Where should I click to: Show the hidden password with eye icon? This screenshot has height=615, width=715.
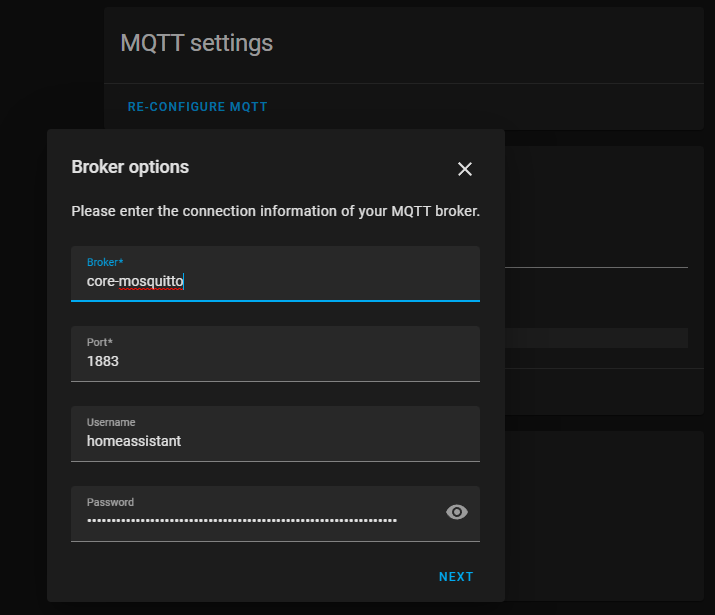pos(457,512)
